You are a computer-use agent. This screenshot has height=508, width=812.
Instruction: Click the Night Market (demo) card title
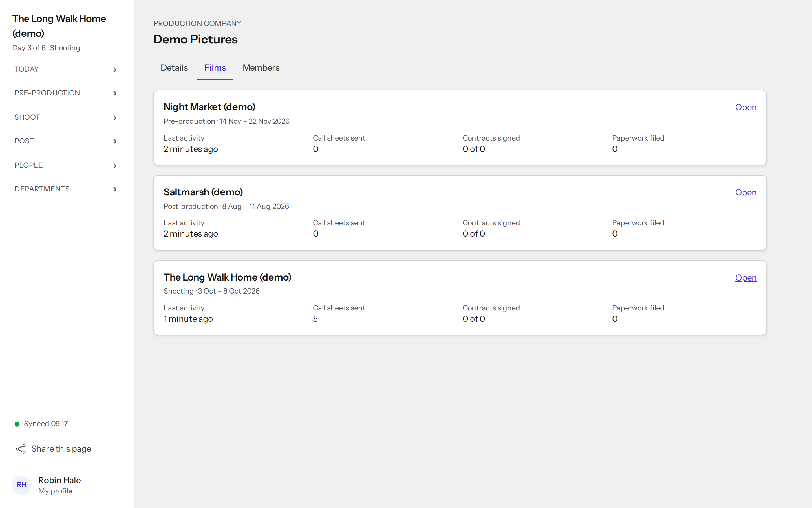pos(209,107)
